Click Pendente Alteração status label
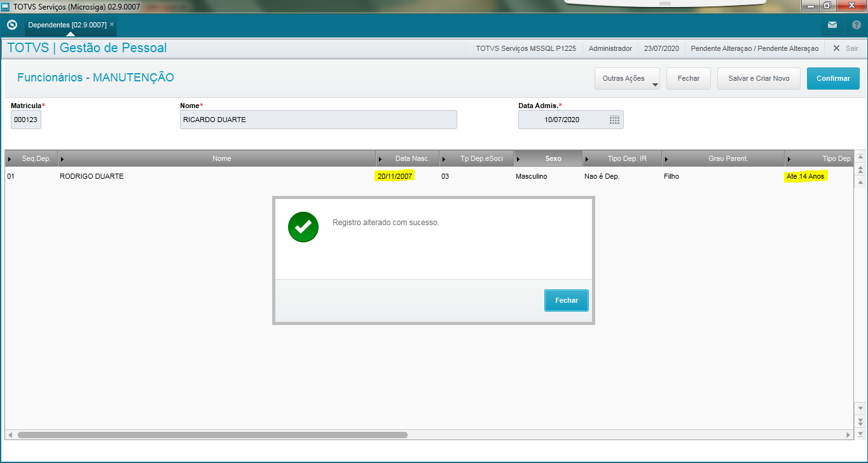This screenshot has width=868, height=463. (x=755, y=48)
